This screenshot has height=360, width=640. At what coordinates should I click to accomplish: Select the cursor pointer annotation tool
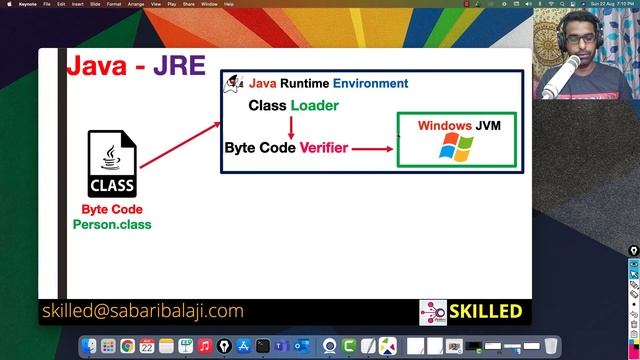tap(634, 274)
